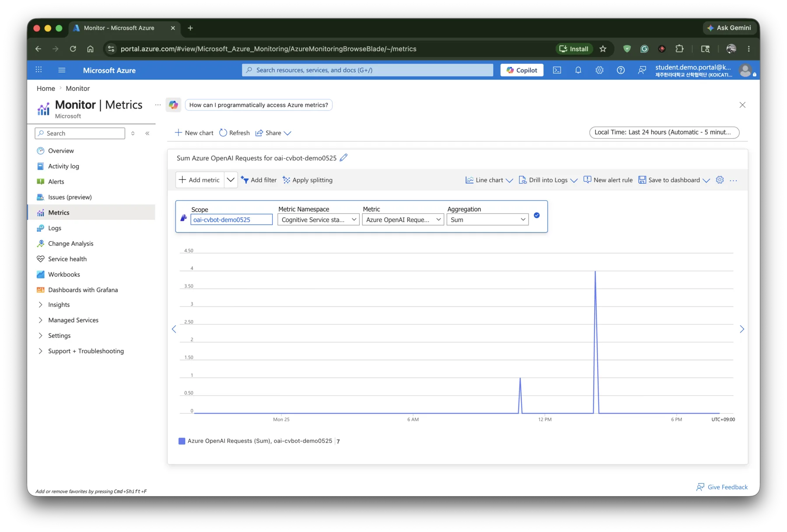Image resolution: width=787 pixels, height=532 pixels.
Task: Click the chart Refresh button
Action: [234, 133]
